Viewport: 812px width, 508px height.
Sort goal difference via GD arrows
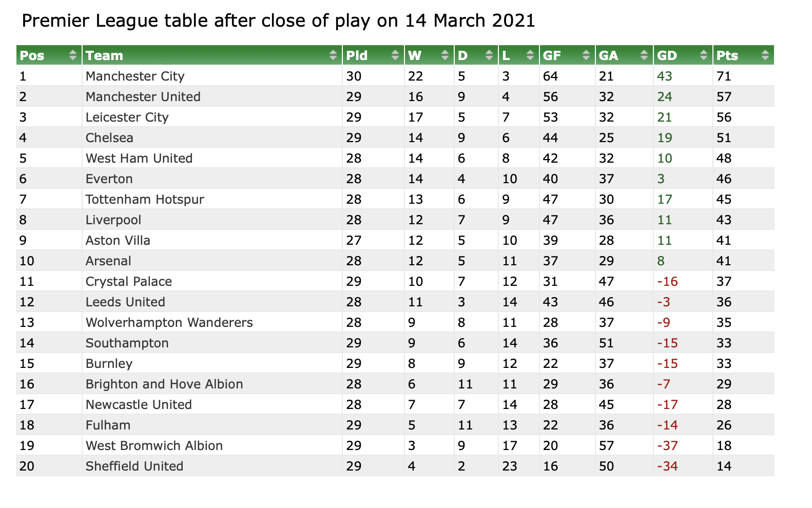tap(704, 55)
